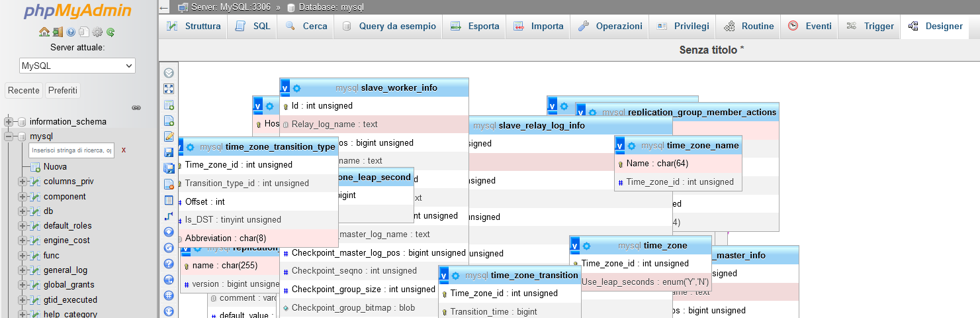
Task: Toggle Angular/Direct links icon
Action: 169,280
